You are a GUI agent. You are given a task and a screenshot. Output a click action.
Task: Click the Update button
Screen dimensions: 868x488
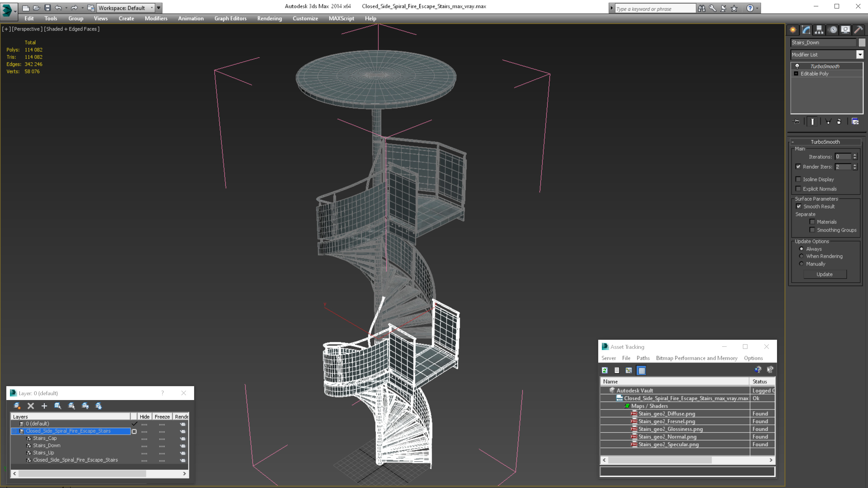pyautogui.click(x=825, y=274)
